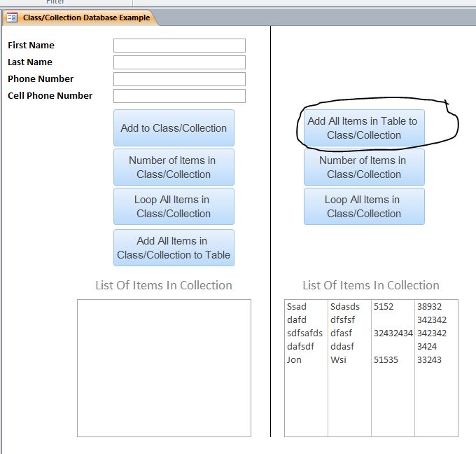Viewport: 476px width, 454px height.
Task: Select the Class/Collection Database Example tab
Action: tap(80, 18)
